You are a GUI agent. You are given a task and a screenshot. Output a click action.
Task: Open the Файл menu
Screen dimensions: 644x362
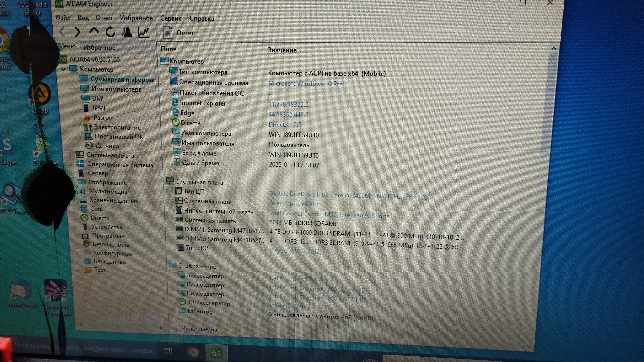pos(63,17)
